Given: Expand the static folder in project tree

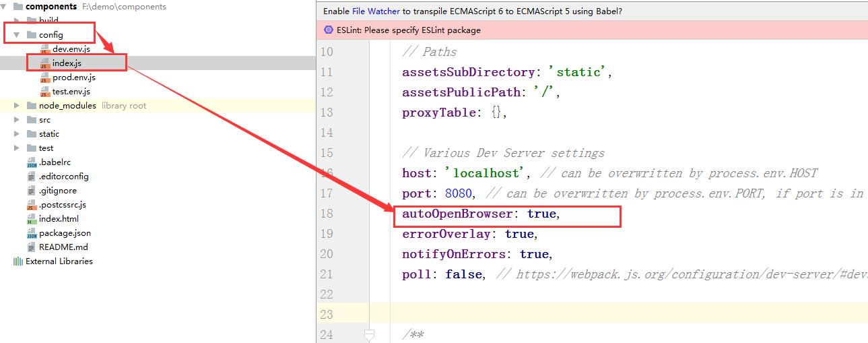Looking at the screenshot, I should tap(17, 134).
